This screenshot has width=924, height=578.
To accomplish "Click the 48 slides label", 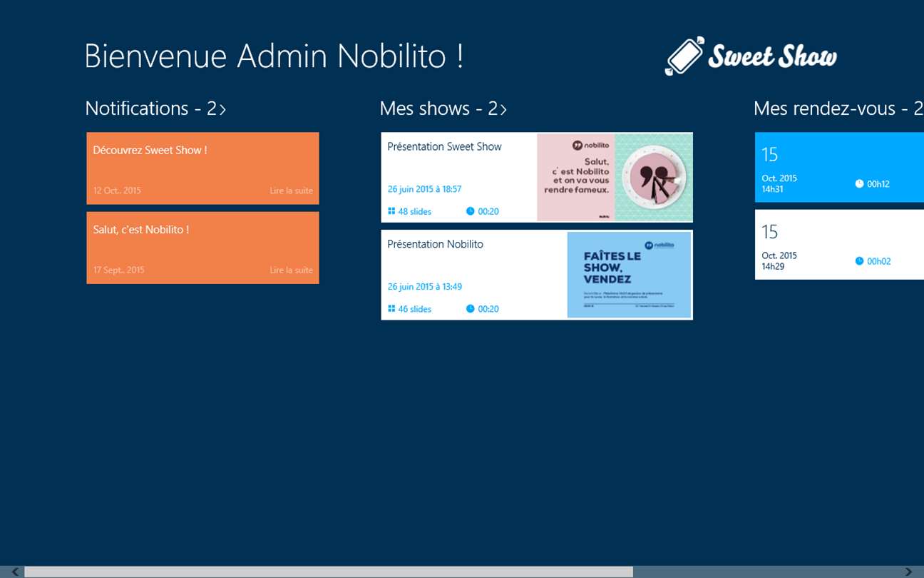I will pyautogui.click(x=415, y=211).
